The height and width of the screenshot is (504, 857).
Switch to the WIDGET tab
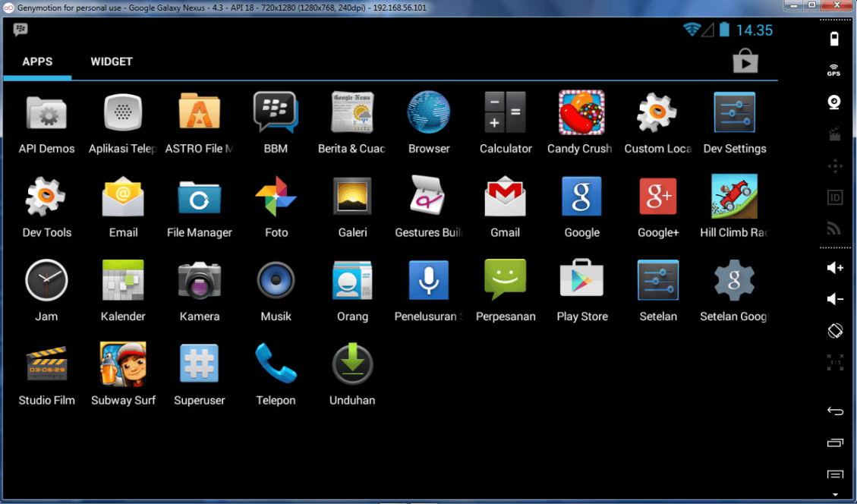tap(112, 61)
